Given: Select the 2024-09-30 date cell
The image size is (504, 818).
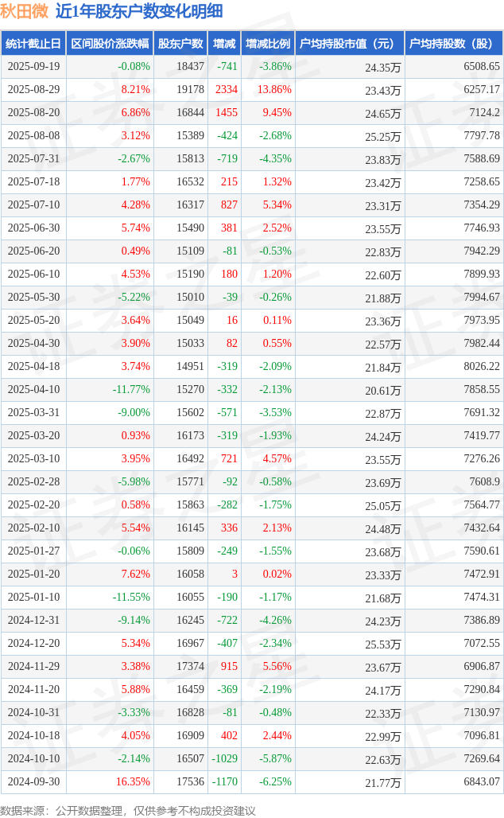Looking at the screenshot, I should coord(33,782).
